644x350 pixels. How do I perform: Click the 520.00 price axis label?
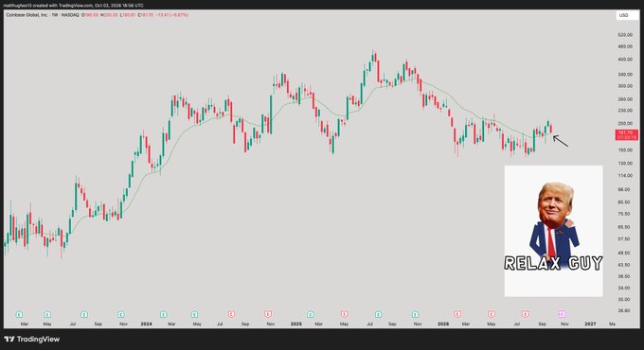coord(625,35)
